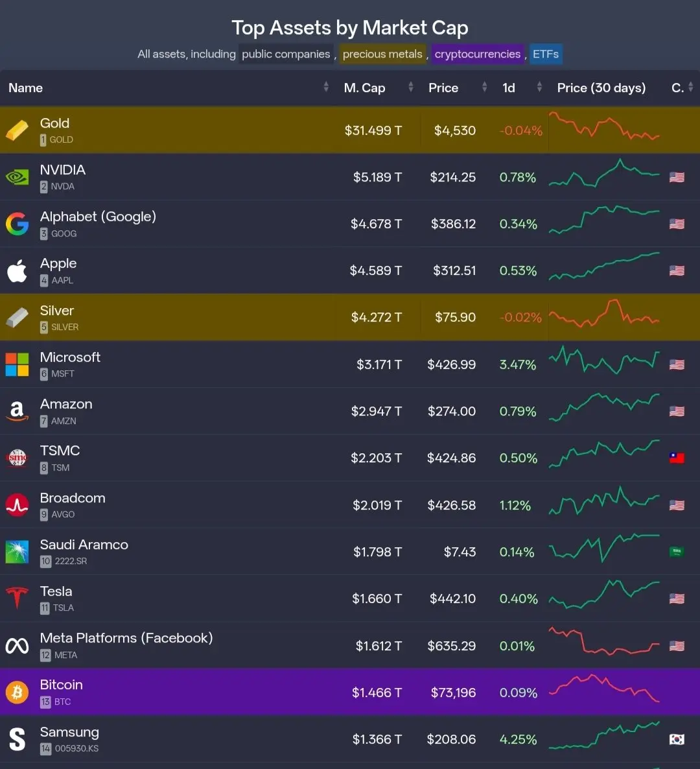Click Silver 1d change -0.02%
The width and height of the screenshot is (700, 769).
[520, 317]
